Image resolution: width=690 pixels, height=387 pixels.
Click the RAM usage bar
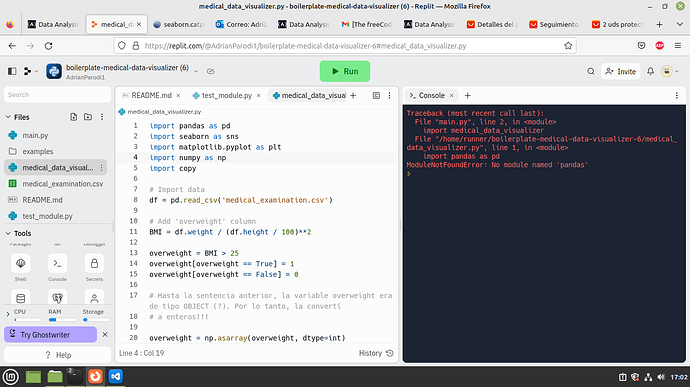(x=62, y=320)
